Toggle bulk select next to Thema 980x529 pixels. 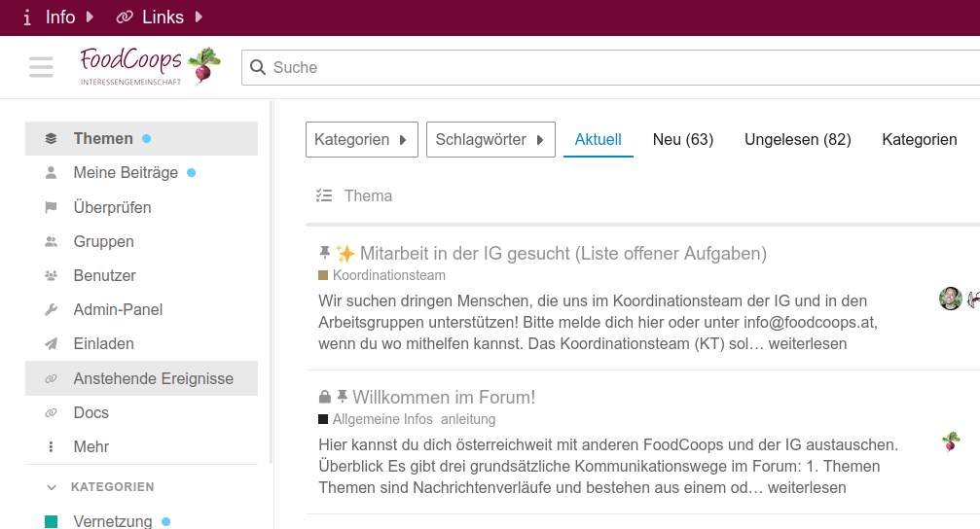point(325,195)
